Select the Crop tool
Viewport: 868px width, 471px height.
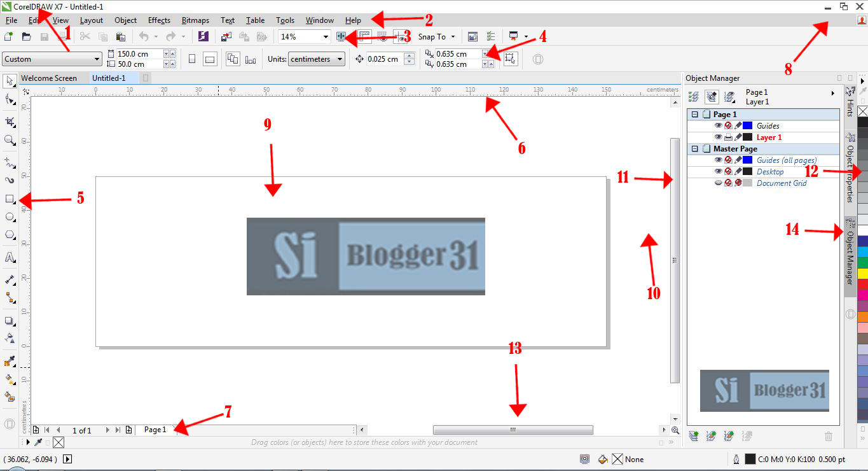tap(10, 122)
